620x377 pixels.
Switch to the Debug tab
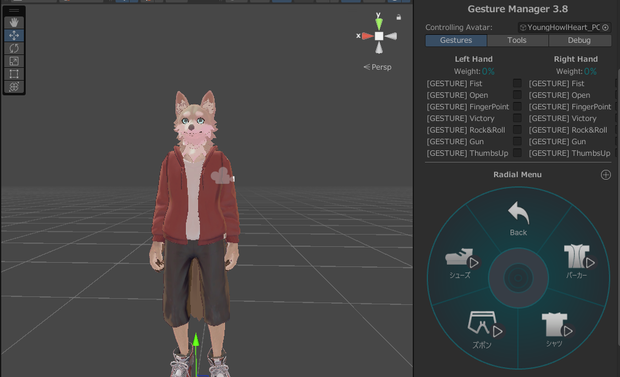579,40
